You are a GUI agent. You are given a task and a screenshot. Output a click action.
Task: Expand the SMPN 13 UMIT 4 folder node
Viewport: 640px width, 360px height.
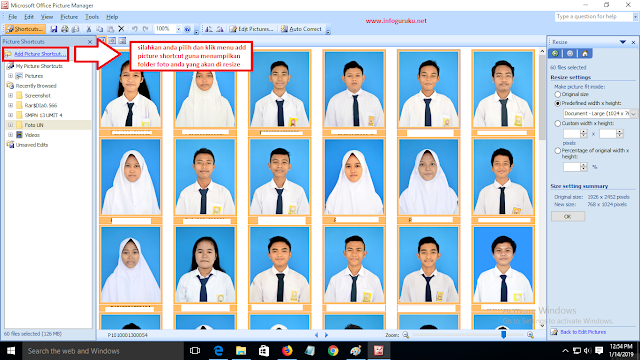(11, 115)
